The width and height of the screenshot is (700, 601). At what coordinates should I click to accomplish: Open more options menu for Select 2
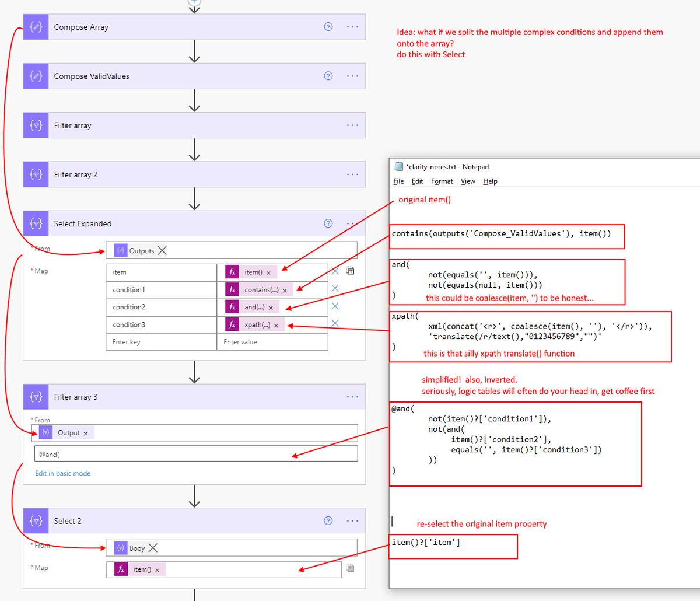(x=353, y=521)
